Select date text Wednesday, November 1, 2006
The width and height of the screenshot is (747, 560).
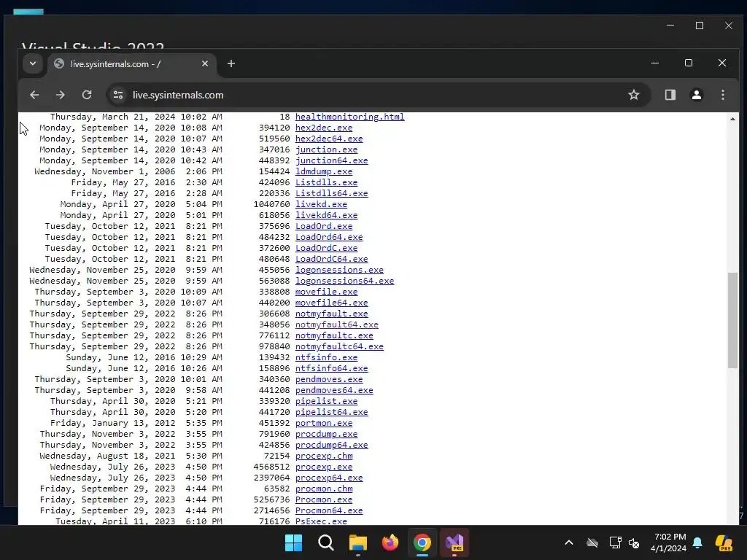(x=105, y=171)
